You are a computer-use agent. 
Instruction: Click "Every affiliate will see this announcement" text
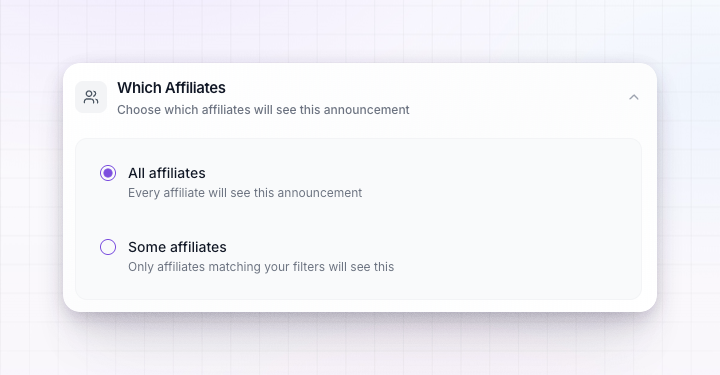[245, 193]
